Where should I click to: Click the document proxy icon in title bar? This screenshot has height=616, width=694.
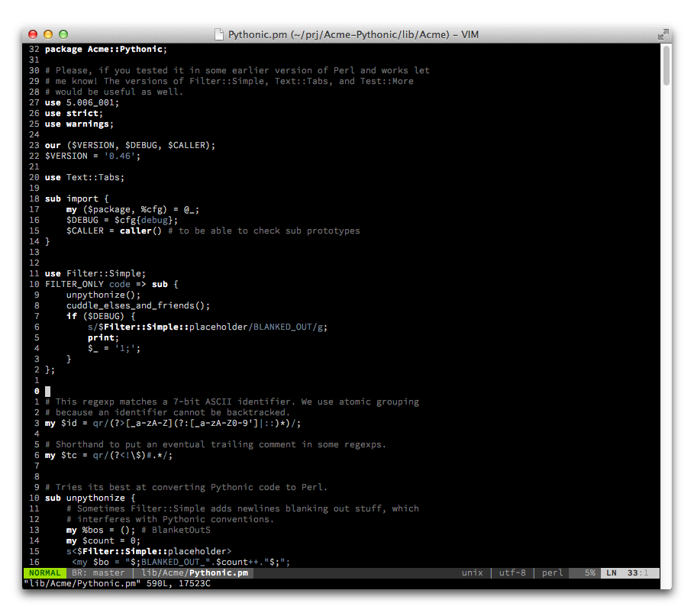(x=218, y=34)
